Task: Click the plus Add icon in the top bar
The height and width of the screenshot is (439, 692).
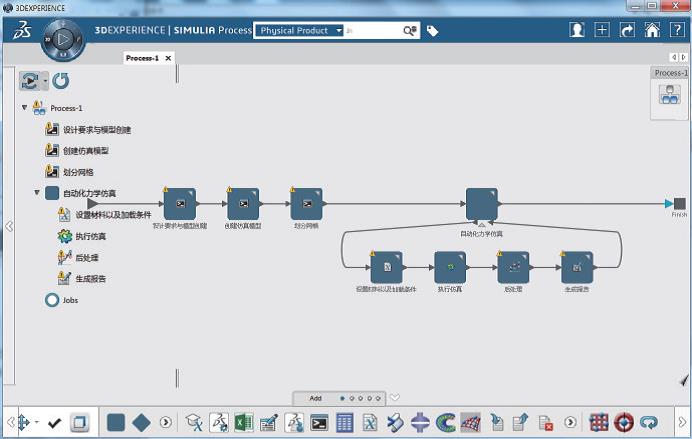Action: [x=602, y=30]
